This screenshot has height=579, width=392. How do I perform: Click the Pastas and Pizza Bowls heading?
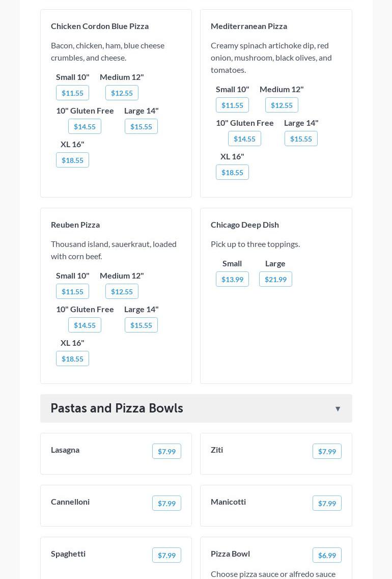point(117,408)
